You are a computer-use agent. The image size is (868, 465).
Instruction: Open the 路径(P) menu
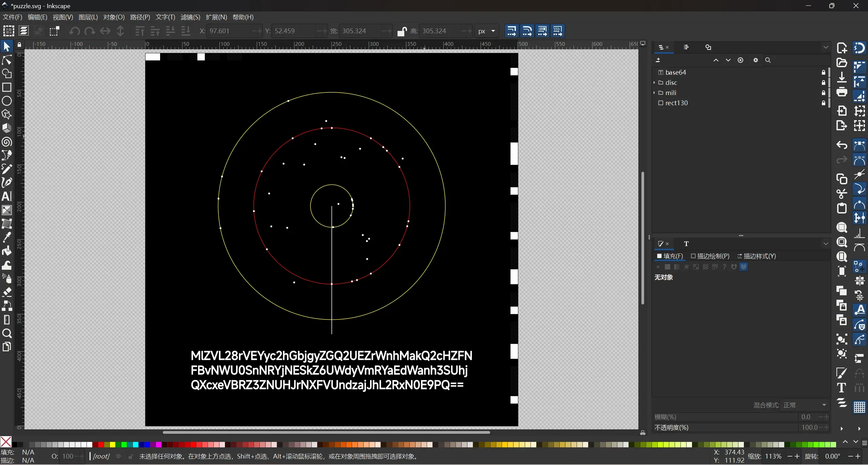click(x=140, y=17)
